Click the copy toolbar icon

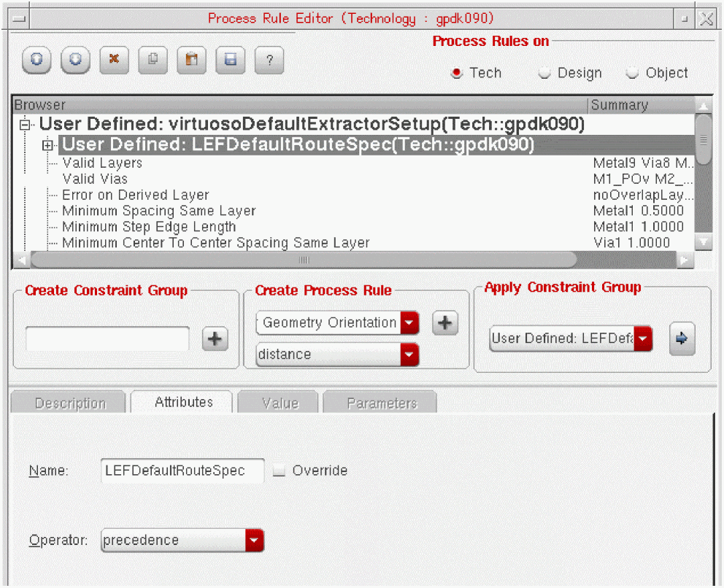pyautogui.click(x=153, y=60)
